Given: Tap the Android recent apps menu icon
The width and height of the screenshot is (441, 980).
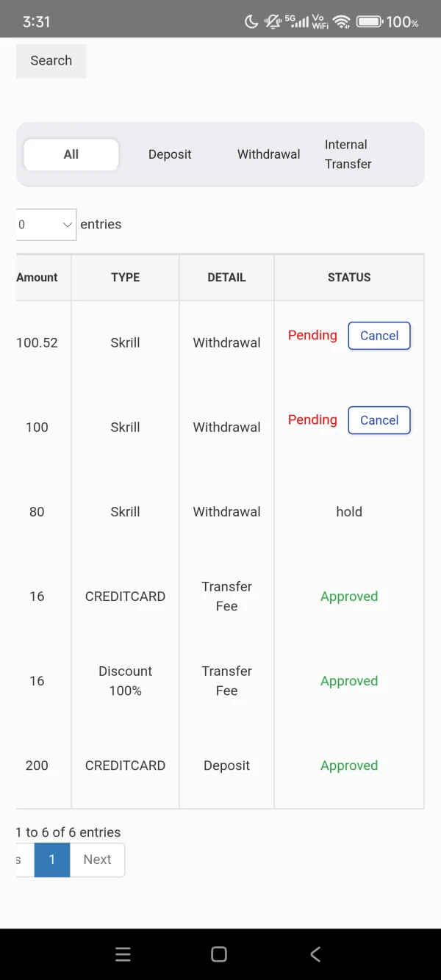Looking at the screenshot, I should [x=123, y=954].
